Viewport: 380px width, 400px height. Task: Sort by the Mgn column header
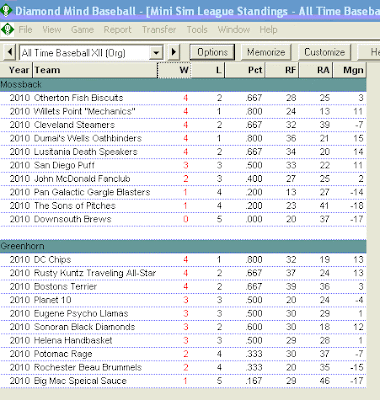pos(349,70)
